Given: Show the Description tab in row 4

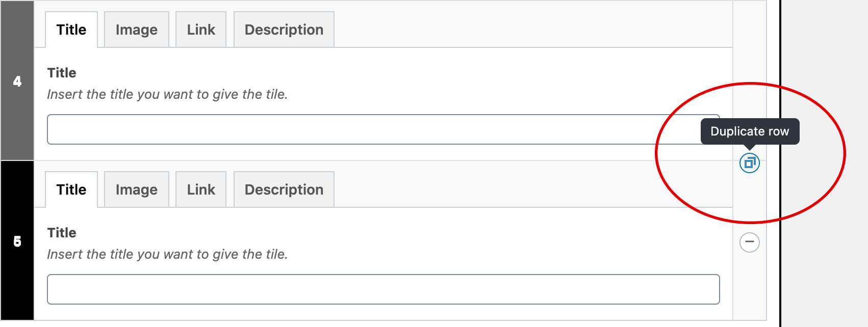Looking at the screenshot, I should [284, 30].
